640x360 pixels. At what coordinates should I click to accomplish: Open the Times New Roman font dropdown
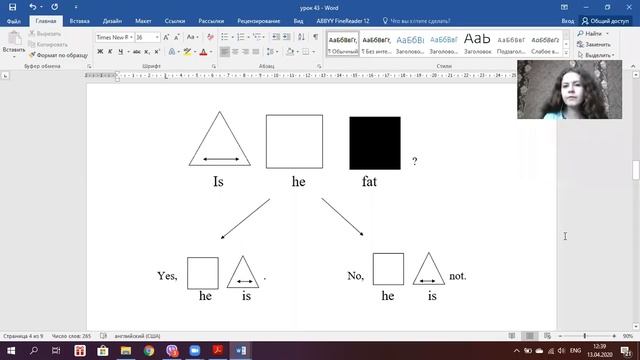[131, 37]
